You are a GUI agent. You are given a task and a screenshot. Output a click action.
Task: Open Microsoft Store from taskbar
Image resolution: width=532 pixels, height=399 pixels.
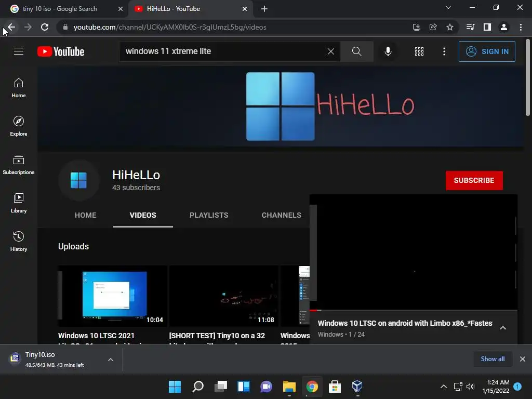pos(335,387)
